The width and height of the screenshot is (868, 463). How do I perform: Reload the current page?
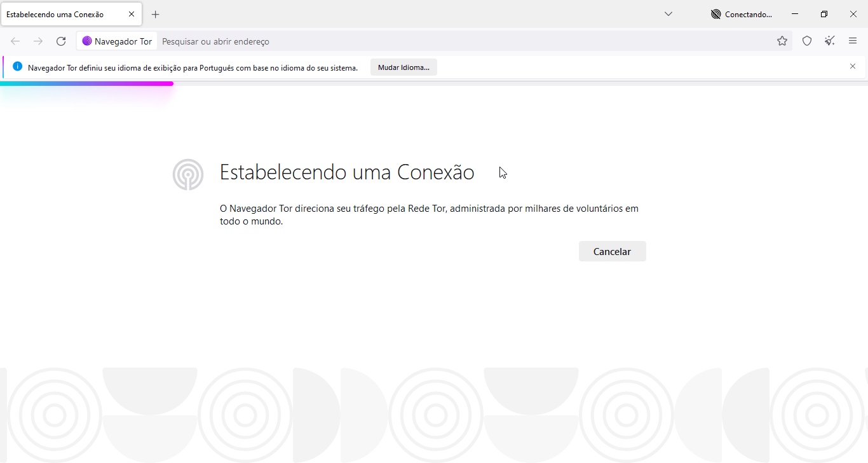click(x=61, y=41)
